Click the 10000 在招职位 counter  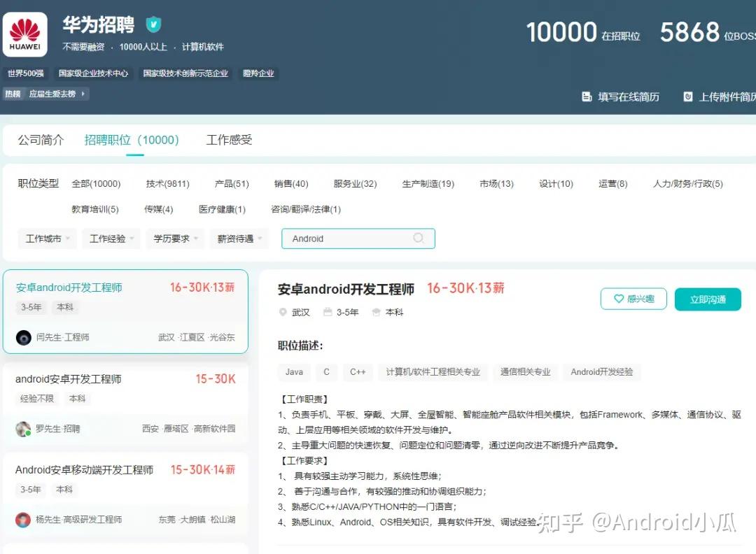[583, 33]
